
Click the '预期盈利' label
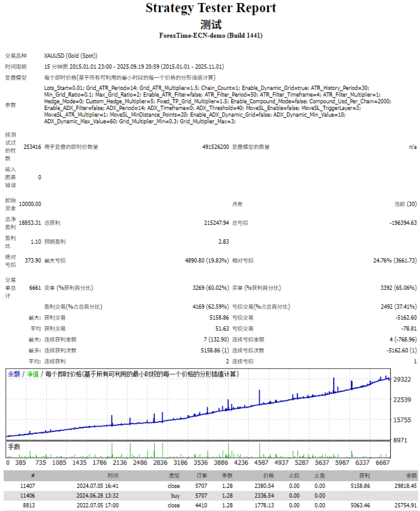(x=55, y=242)
